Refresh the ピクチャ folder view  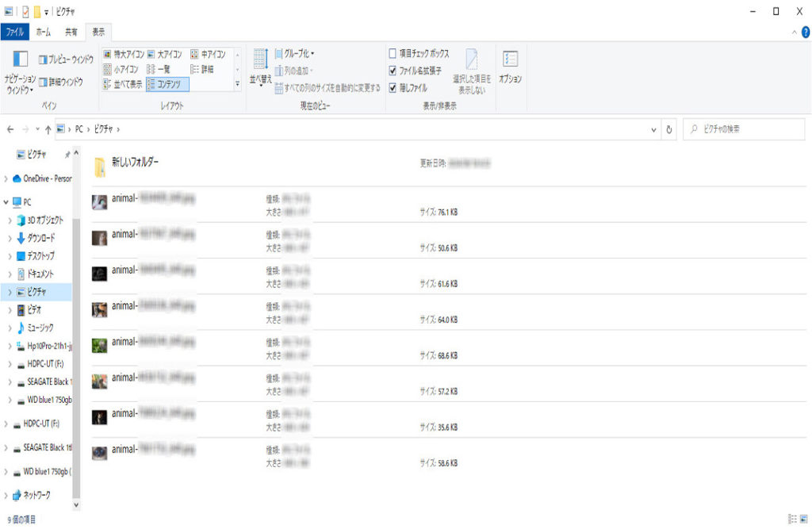(x=670, y=128)
